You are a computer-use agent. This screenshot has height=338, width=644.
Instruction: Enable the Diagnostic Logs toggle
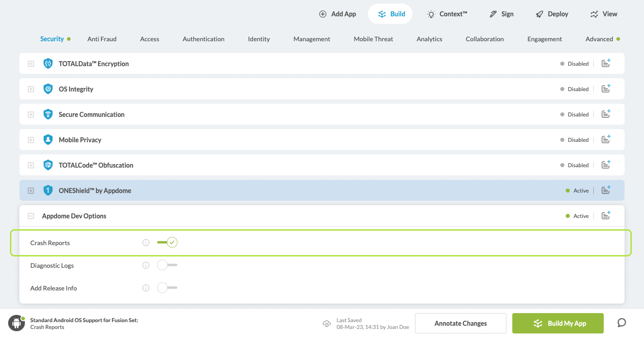point(167,266)
